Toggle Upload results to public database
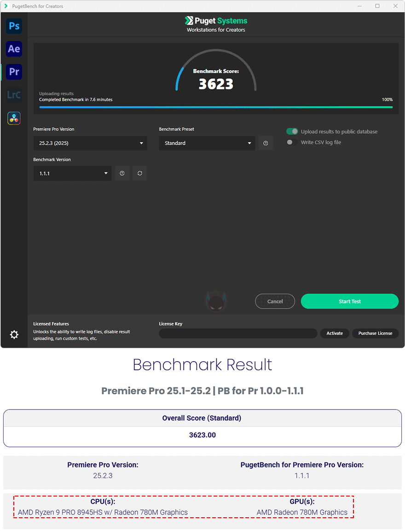This screenshot has width=405, height=532. pos(292,131)
